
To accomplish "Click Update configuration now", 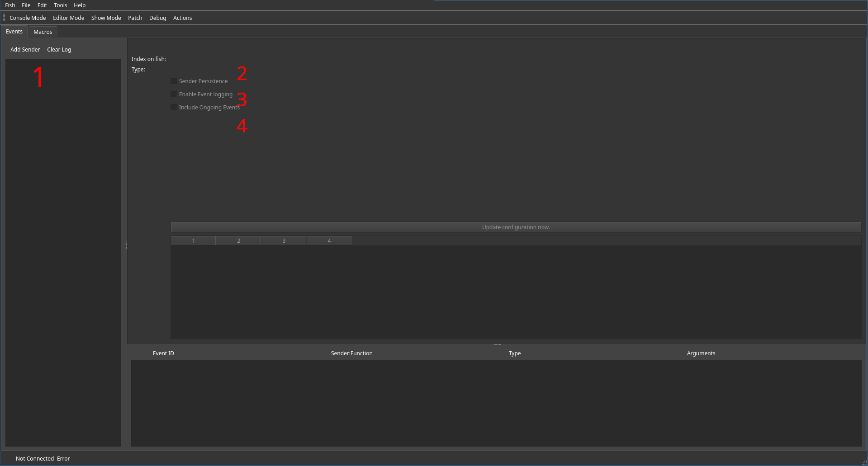I will coord(516,227).
